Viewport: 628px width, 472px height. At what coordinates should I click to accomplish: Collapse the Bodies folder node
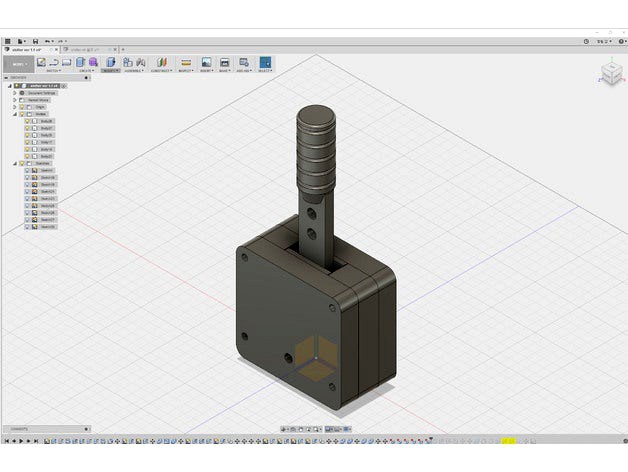coord(15,114)
